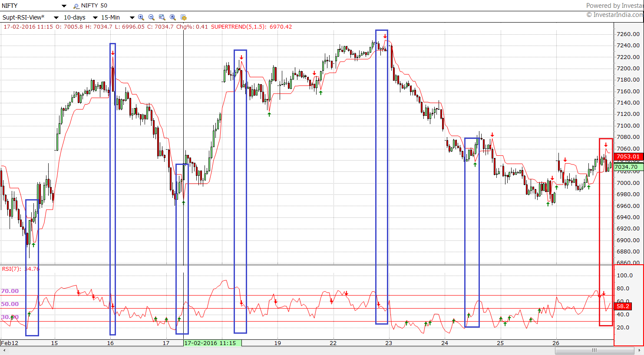Click the Chg%: 0.41 readout
Viewport: 644px width, 355px height.
[x=192, y=27]
